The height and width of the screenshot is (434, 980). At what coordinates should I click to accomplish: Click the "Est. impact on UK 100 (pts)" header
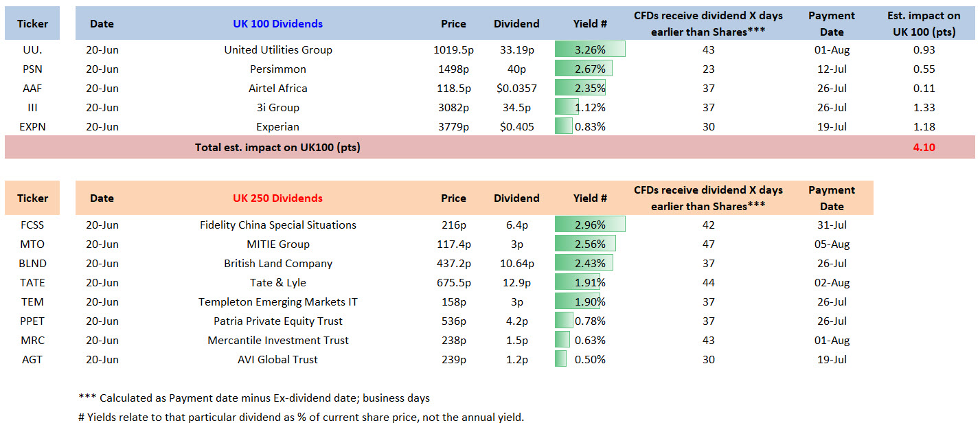tap(924, 24)
